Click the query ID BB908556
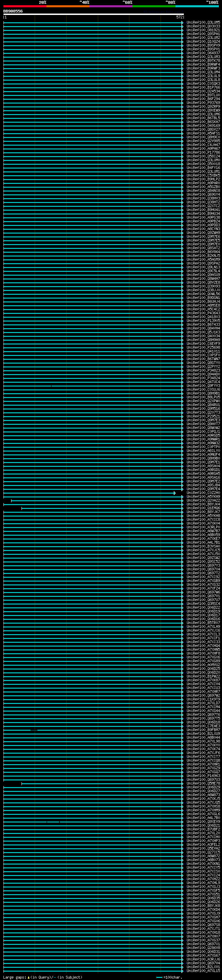222x980 pixels. [13, 11]
